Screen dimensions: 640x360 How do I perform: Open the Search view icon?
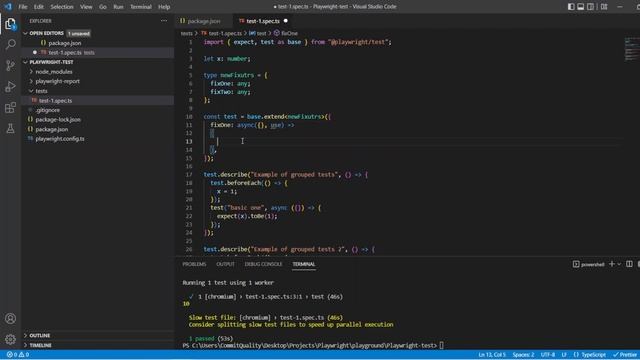coord(10,44)
